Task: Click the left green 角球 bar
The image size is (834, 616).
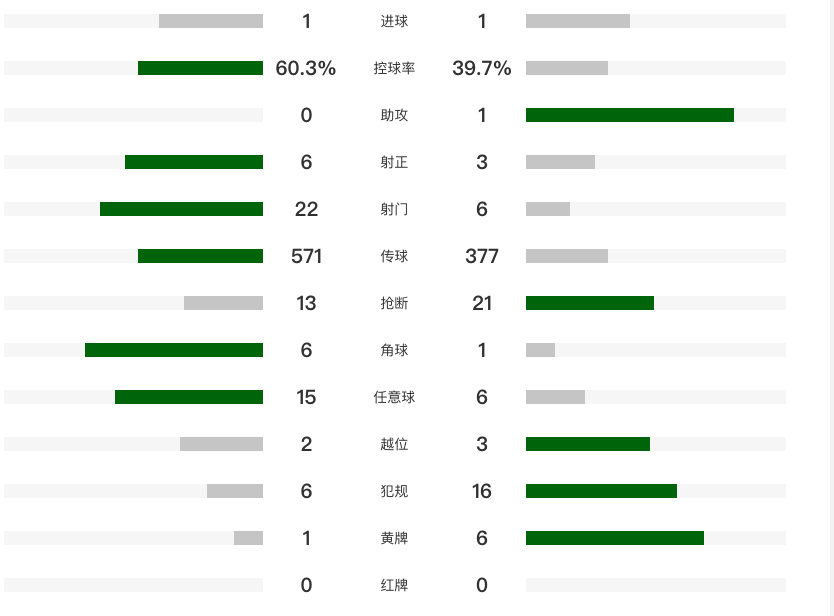Action: tap(174, 350)
